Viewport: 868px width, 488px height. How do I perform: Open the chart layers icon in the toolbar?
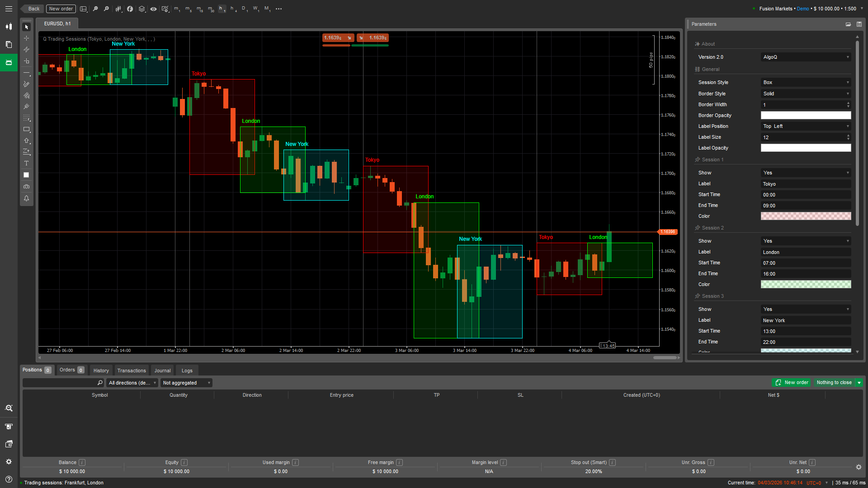coord(142,9)
